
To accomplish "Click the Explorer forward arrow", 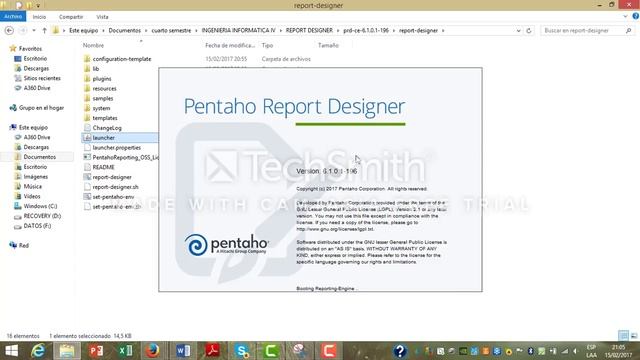I will [22, 31].
